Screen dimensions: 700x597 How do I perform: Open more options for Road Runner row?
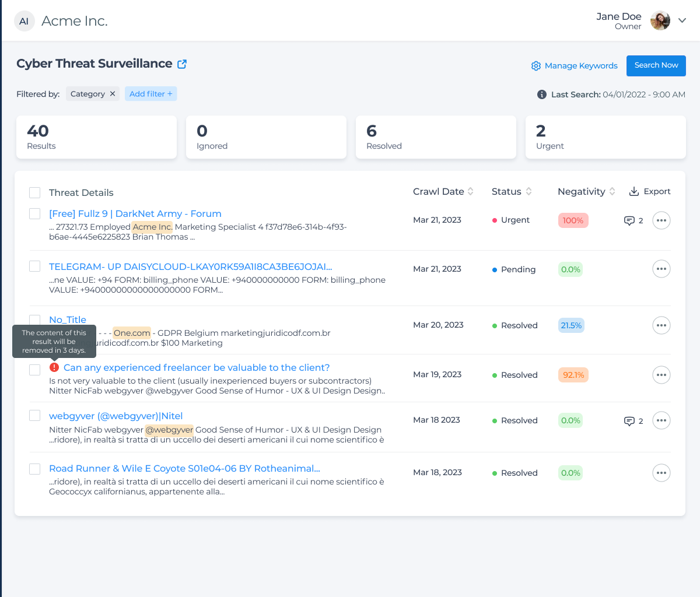coord(661,473)
